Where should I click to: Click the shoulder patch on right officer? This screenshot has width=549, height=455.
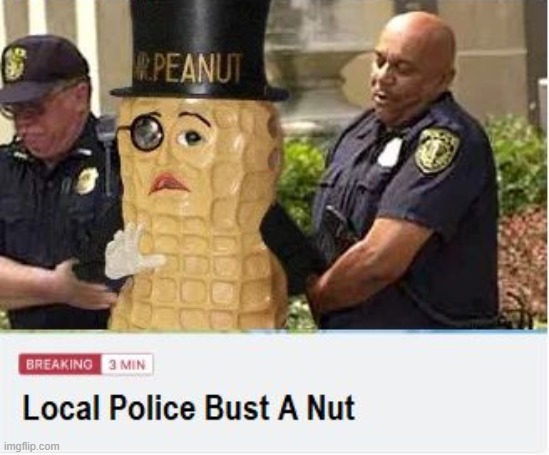coord(437,150)
